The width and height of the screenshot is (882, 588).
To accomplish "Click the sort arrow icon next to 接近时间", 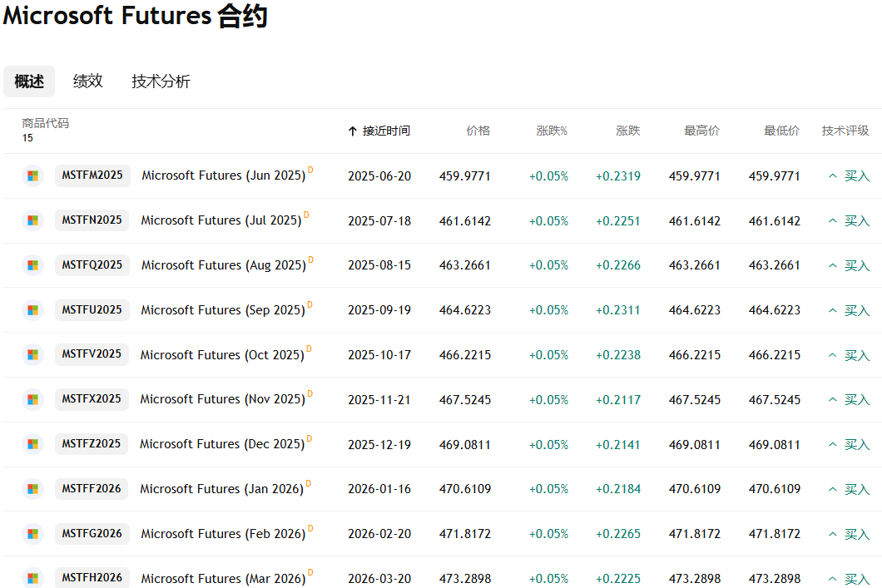I will [353, 131].
